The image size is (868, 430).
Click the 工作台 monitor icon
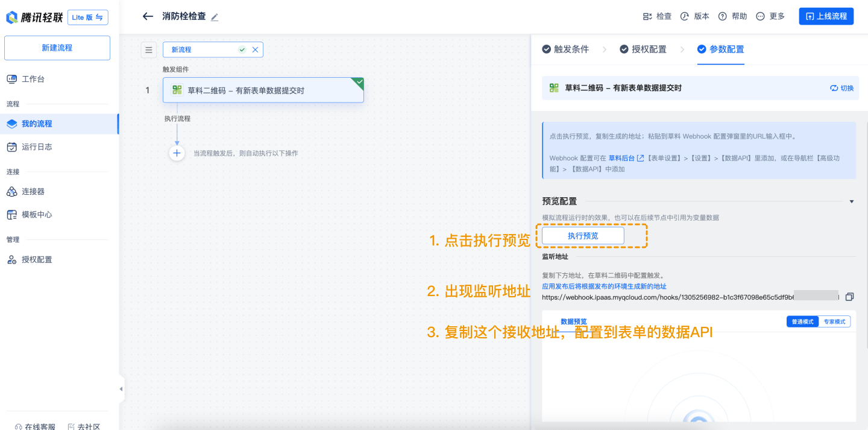click(x=11, y=79)
